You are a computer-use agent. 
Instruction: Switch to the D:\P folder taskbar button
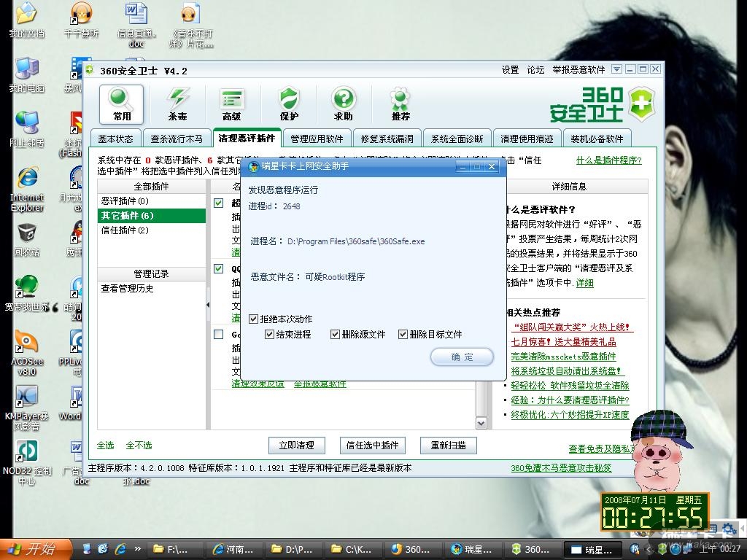293,550
